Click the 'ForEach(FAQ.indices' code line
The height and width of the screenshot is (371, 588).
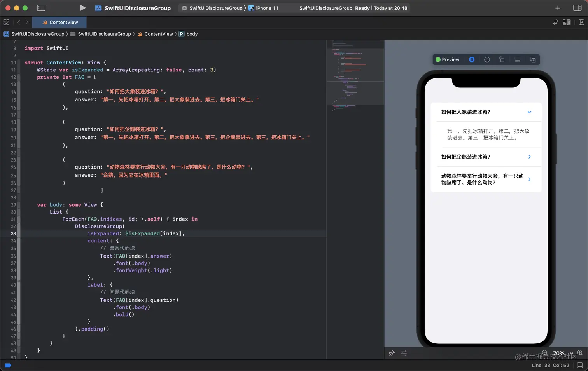[130, 219]
